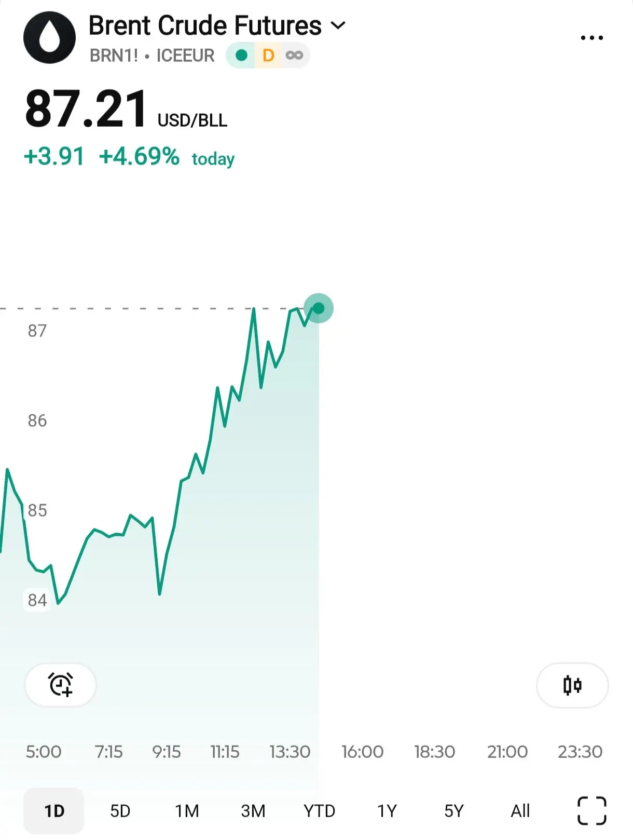
Task: Show the YTD time range
Action: [x=320, y=810]
